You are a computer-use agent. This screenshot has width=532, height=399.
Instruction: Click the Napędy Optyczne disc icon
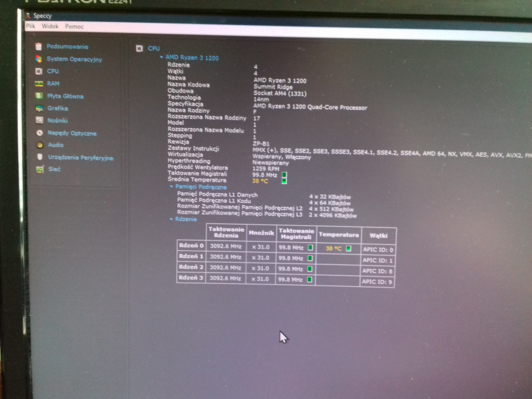coord(40,133)
